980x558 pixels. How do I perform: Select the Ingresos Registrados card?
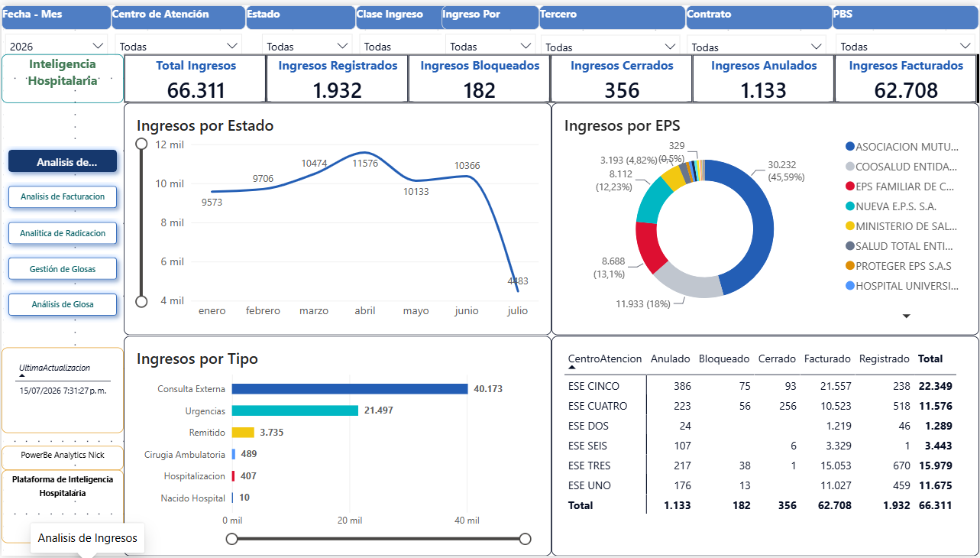(338, 79)
